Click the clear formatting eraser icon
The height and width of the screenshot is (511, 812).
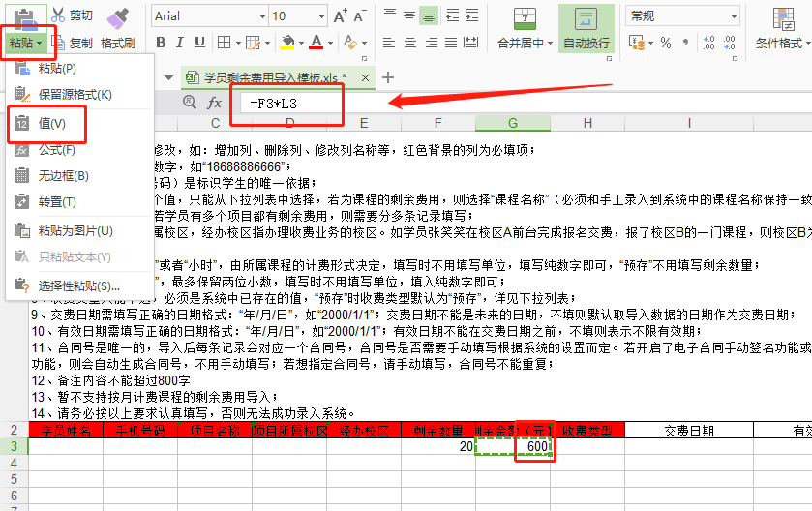point(350,43)
